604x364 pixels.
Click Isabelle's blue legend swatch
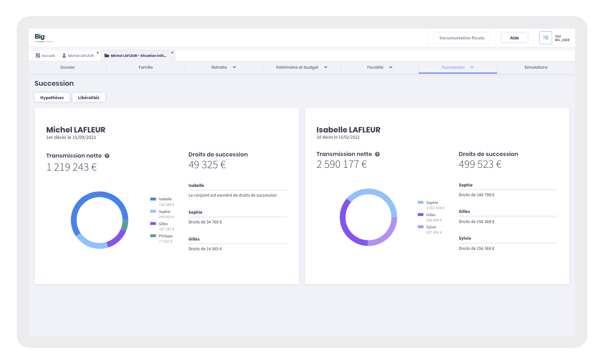(x=153, y=199)
